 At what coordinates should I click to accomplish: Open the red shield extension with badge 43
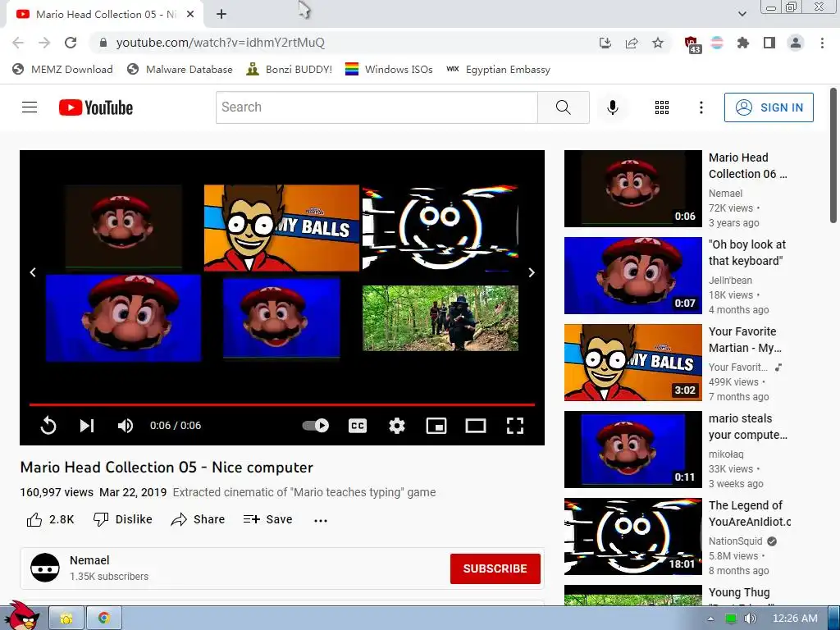coord(692,44)
